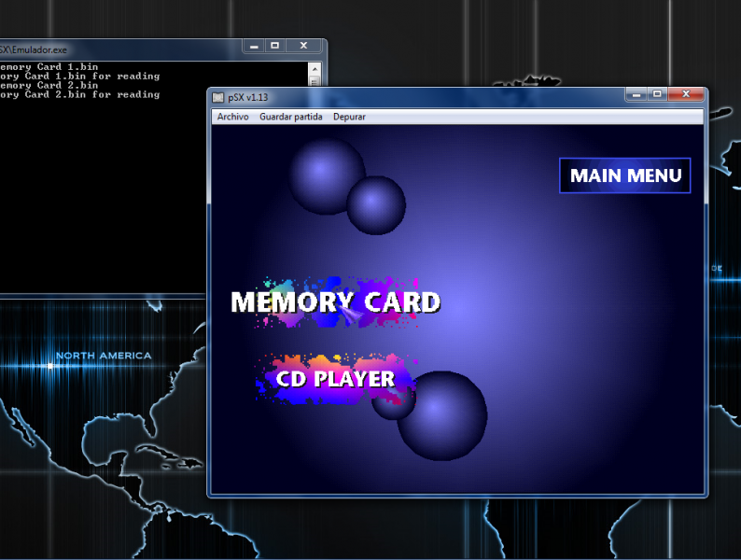Click the console line 'Card 1.bin for reading'
741x560 pixels.
pos(80,77)
